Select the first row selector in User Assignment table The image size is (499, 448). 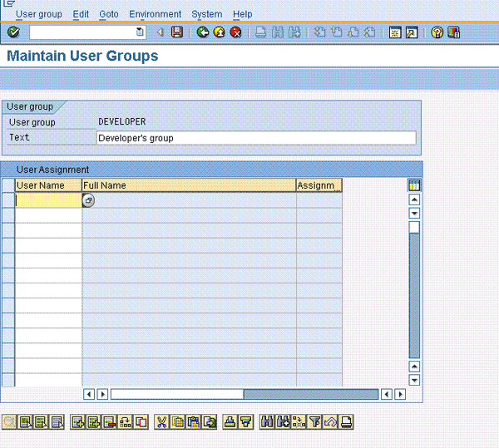pyautogui.click(x=8, y=200)
